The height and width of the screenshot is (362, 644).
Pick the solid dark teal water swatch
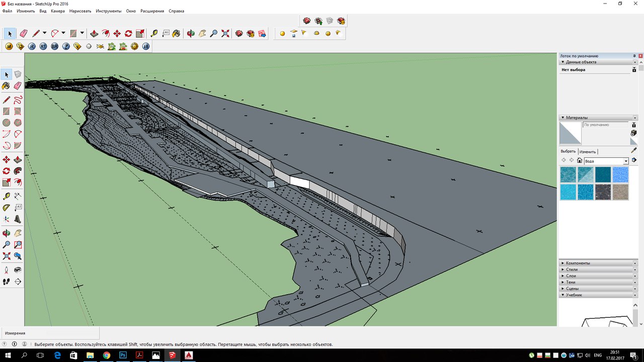point(603,174)
